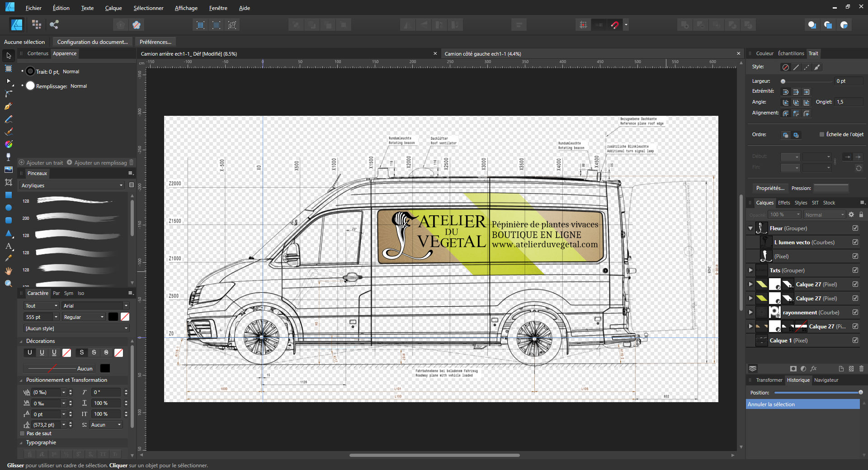Click the red snapping magnet icon
868x470 pixels.
tap(615, 25)
